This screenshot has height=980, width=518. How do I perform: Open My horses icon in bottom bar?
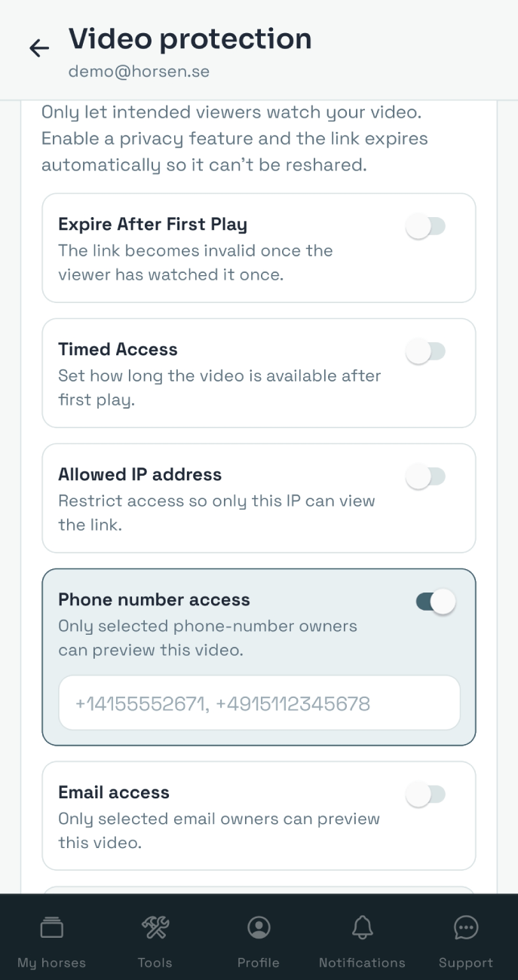click(x=51, y=927)
